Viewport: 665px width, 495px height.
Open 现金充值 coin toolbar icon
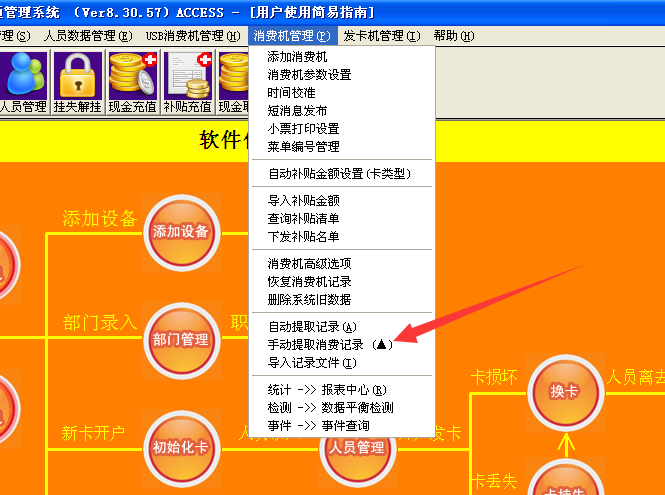(x=131, y=82)
